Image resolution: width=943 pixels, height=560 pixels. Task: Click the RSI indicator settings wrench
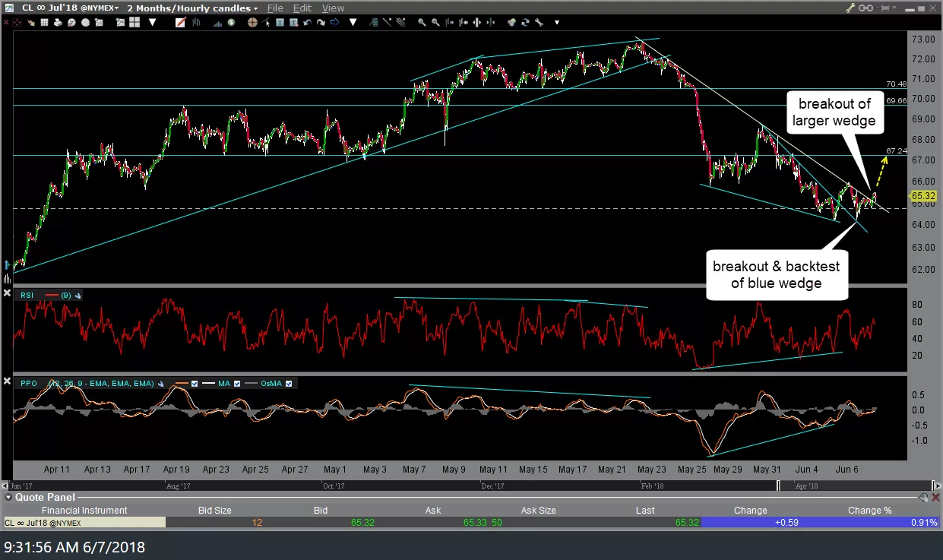click(x=78, y=296)
